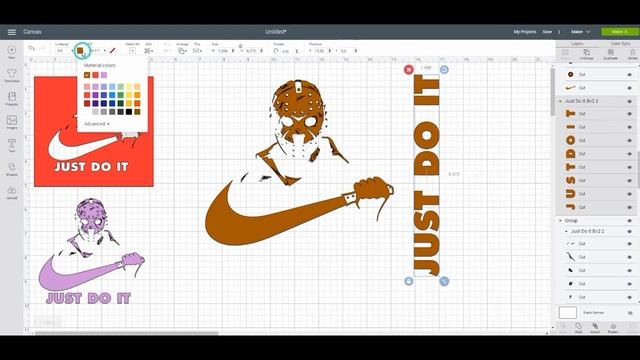The image size is (640, 360).
Task: Toggle visibility of swoosh layer
Action: [629, 88]
